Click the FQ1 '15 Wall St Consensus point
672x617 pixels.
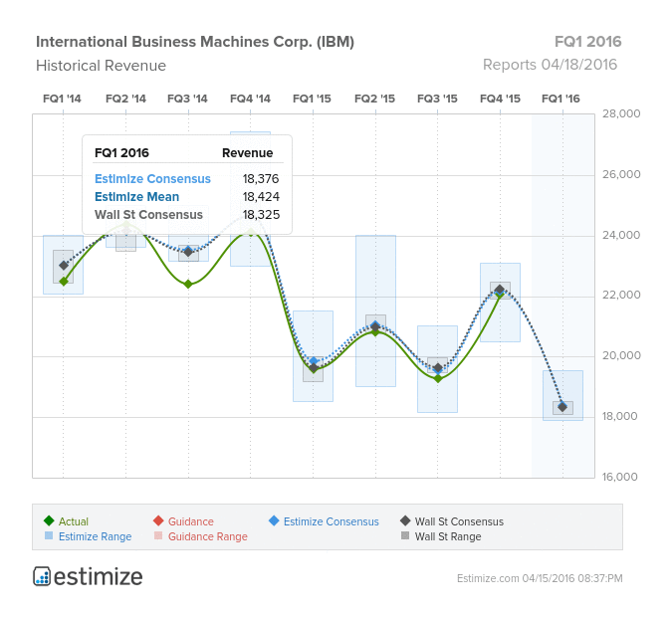tap(314, 368)
